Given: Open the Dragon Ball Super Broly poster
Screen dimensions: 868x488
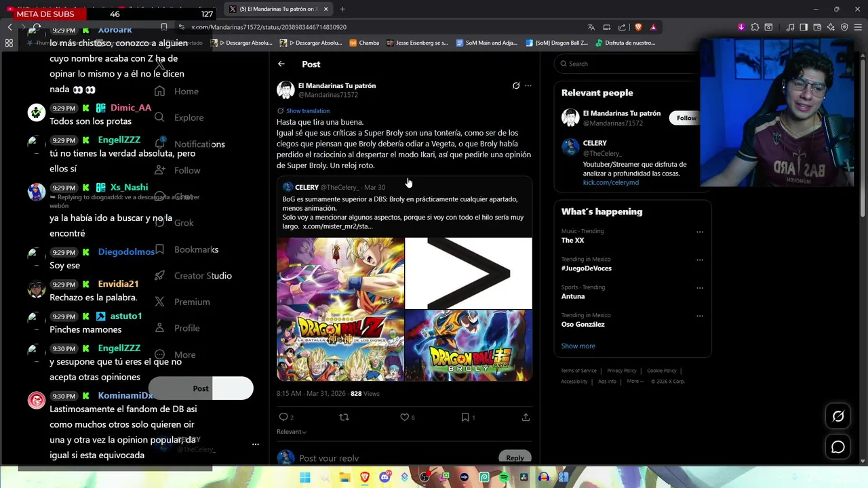Looking at the screenshot, I should point(469,346).
